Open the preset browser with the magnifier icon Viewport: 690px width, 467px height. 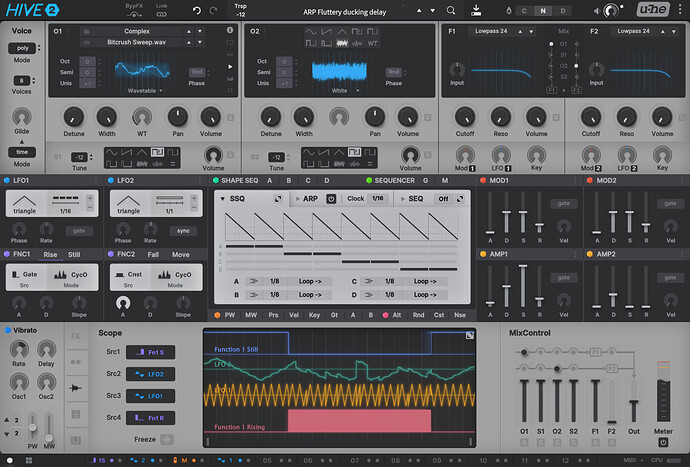[451, 11]
